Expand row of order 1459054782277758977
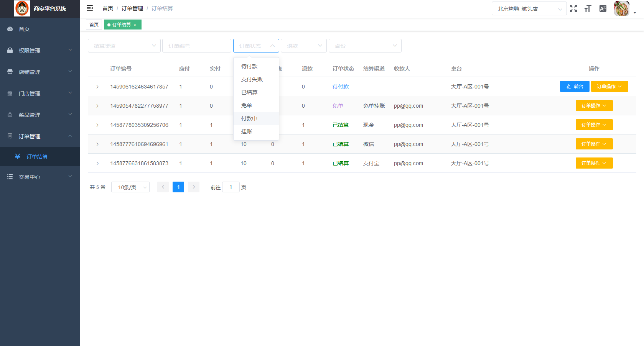The height and width of the screenshot is (346, 644). coord(97,106)
